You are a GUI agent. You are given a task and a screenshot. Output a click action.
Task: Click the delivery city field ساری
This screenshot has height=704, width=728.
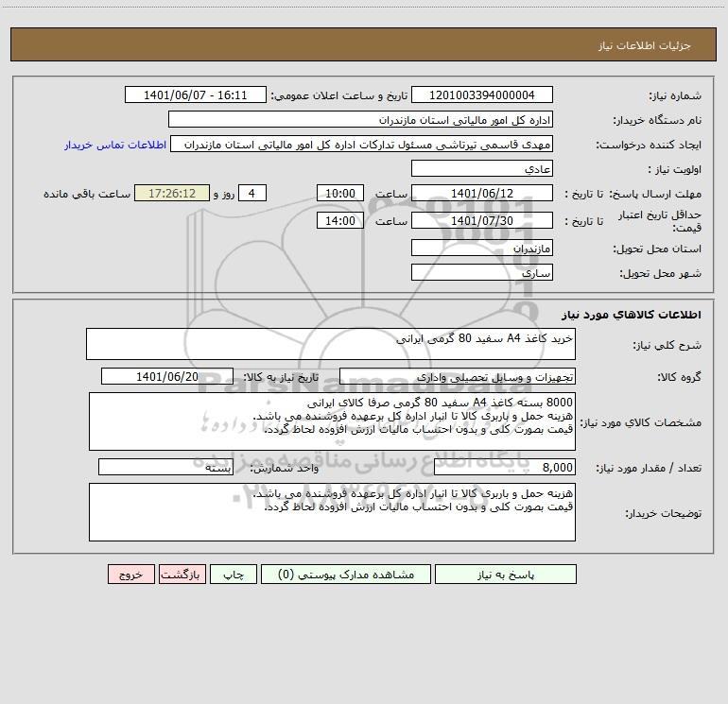pos(482,272)
